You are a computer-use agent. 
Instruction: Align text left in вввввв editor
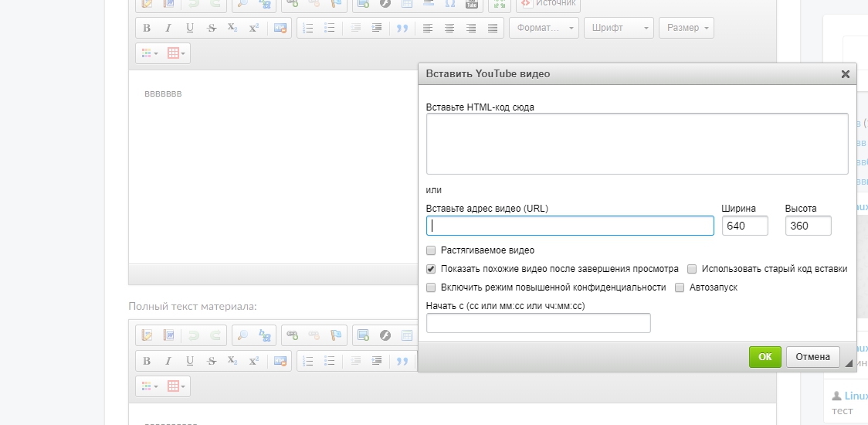coord(428,29)
